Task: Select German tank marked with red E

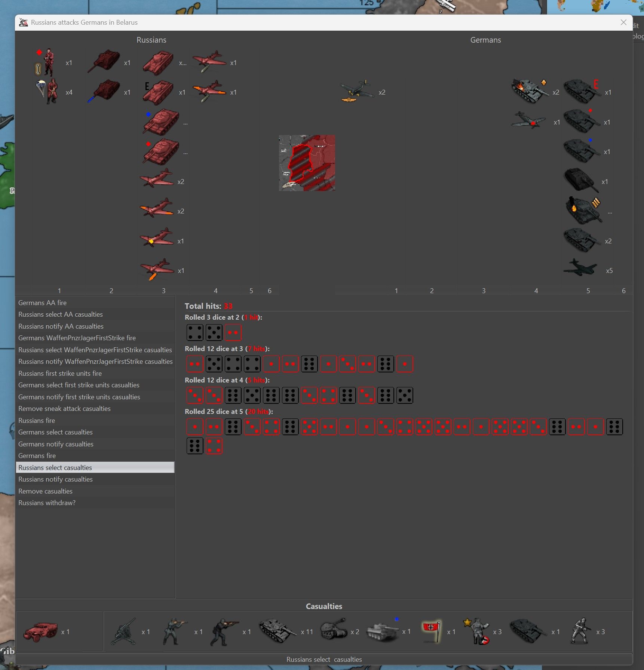Action: pyautogui.click(x=582, y=91)
